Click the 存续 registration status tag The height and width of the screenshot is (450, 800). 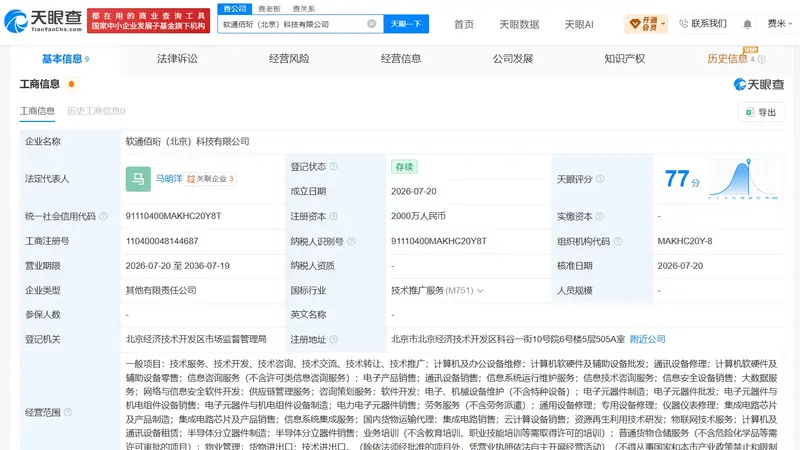click(404, 166)
